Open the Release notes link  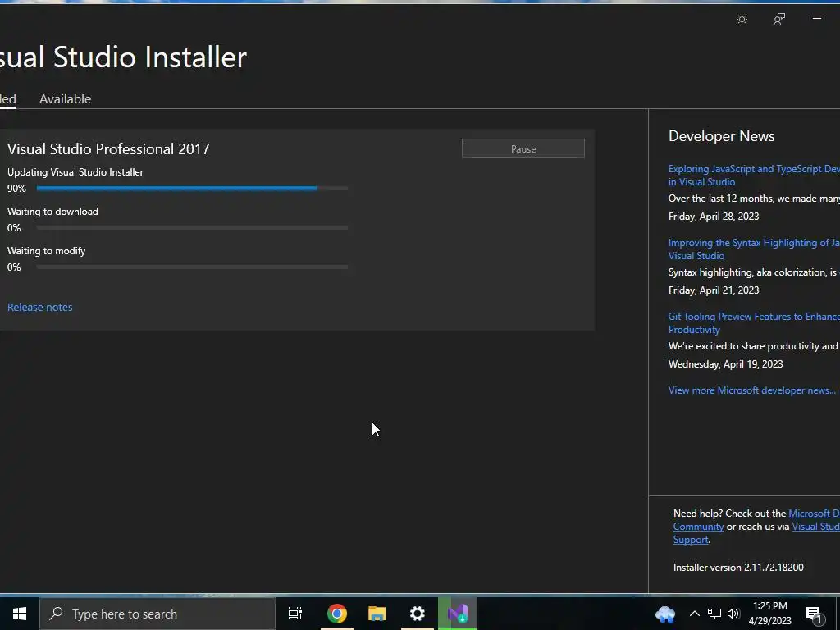tap(39, 307)
